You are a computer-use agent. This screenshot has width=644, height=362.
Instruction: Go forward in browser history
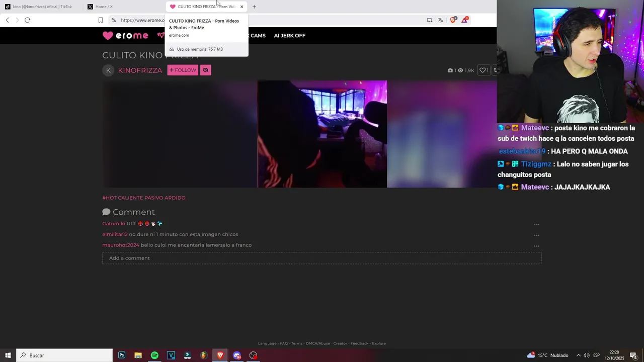17,20
